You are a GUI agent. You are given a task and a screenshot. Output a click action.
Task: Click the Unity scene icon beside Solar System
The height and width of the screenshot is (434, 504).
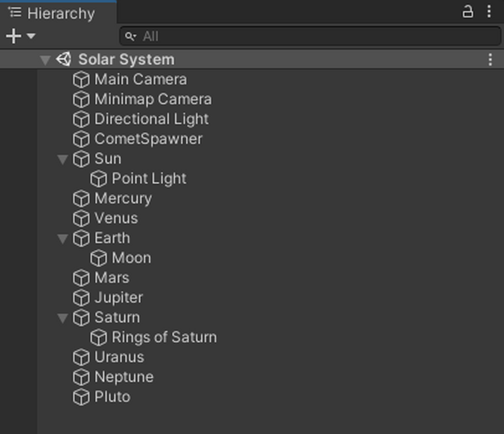click(64, 60)
